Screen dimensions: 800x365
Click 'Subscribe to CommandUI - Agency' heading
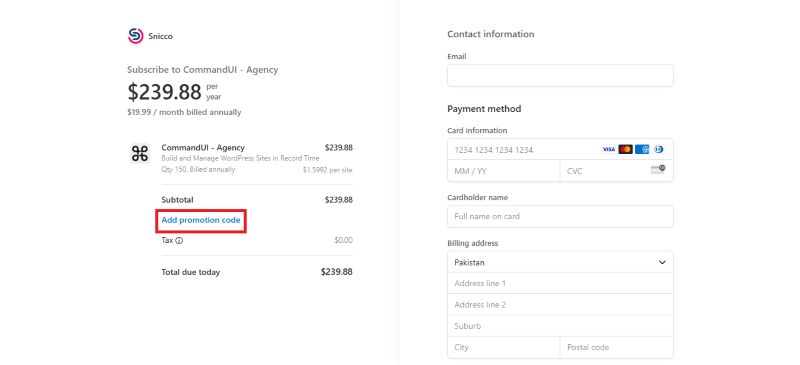(x=203, y=70)
